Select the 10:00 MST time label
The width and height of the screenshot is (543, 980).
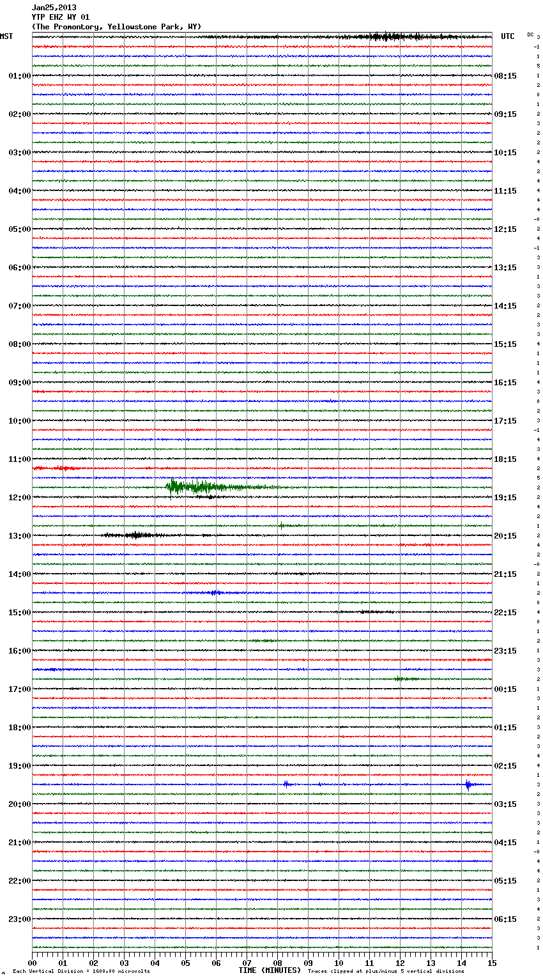pos(20,421)
